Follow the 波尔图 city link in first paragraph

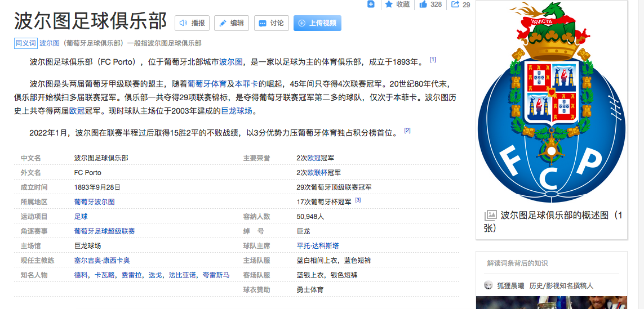click(231, 62)
